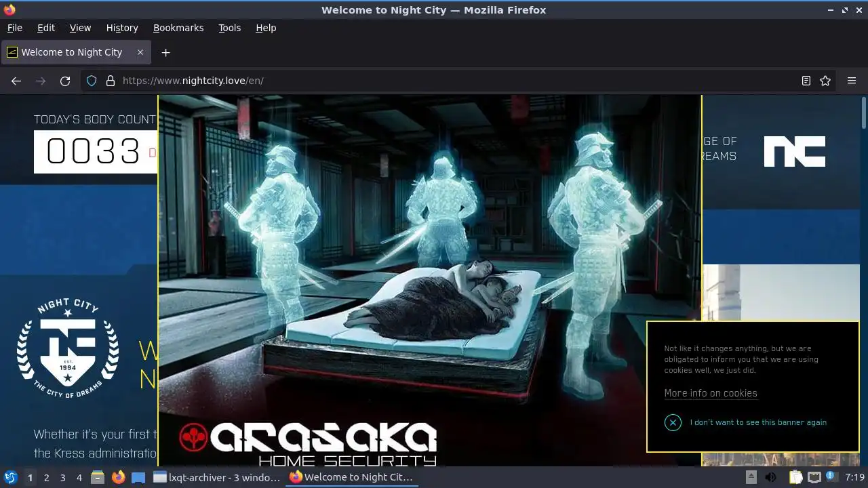Open the View menu

pyautogui.click(x=80, y=28)
